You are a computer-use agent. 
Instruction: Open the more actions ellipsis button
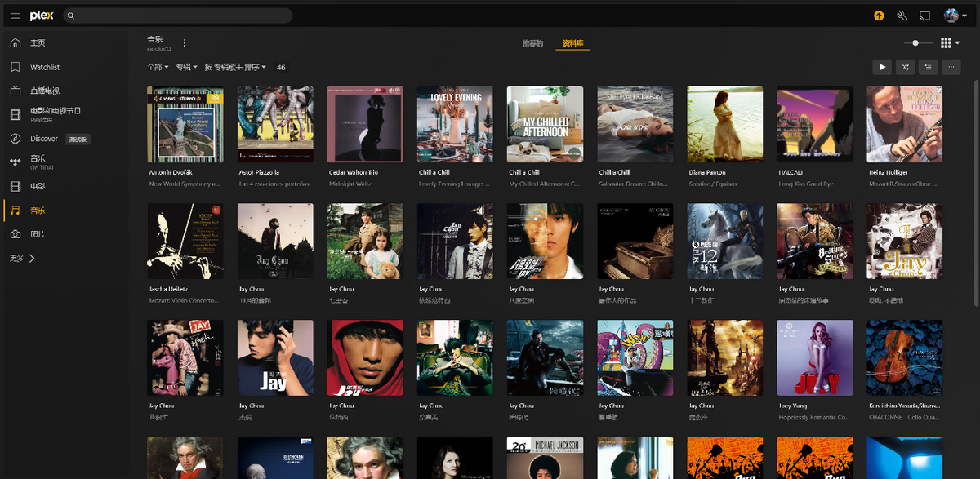click(x=951, y=67)
